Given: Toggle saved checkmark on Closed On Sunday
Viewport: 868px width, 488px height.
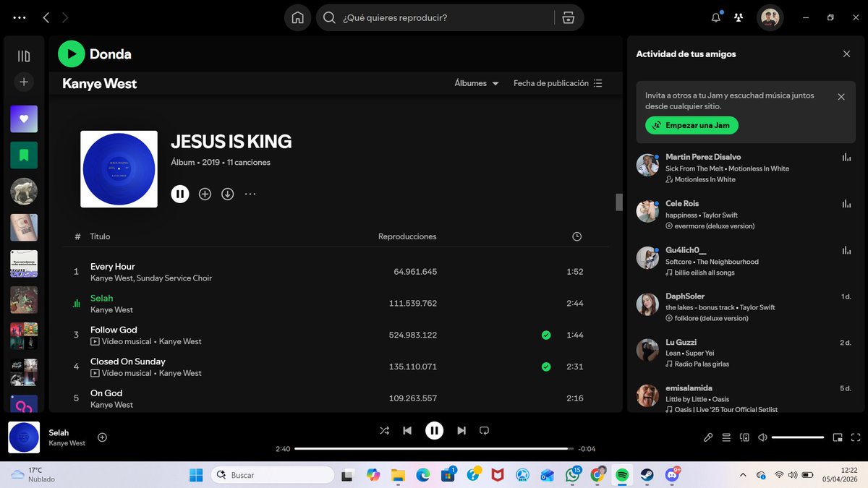Looking at the screenshot, I should coord(546,367).
